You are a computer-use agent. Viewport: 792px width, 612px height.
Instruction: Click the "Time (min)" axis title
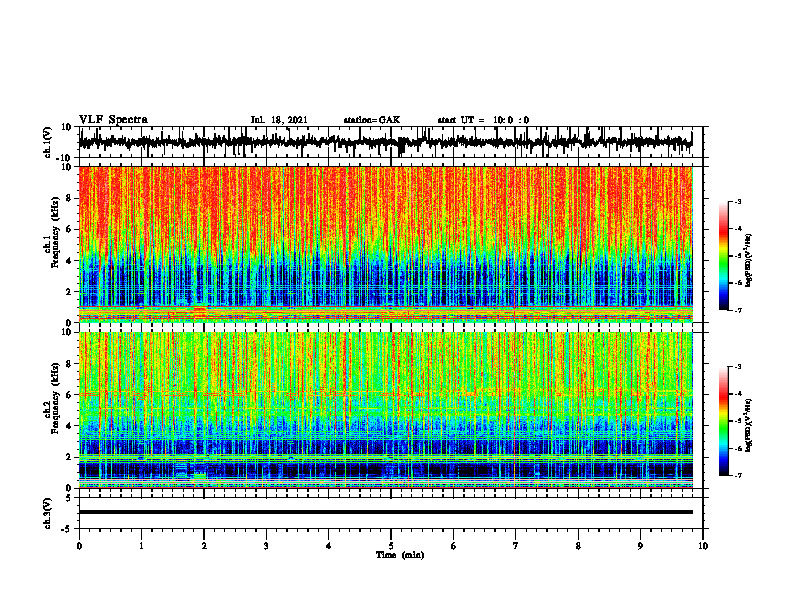400,555
